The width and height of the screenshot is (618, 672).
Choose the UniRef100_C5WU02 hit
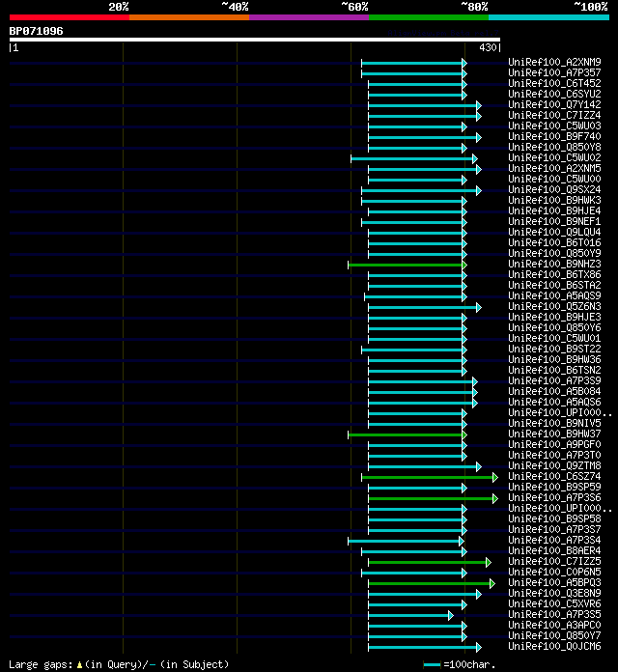[x=554, y=157]
